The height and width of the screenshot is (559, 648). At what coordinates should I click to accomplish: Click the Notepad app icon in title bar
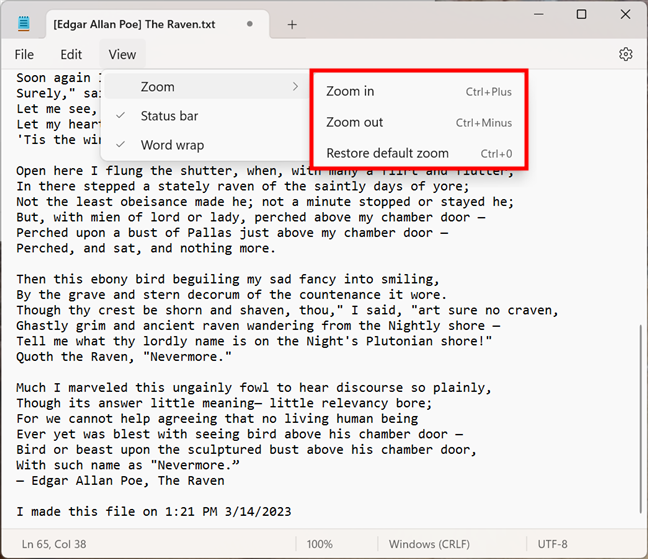(x=24, y=24)
